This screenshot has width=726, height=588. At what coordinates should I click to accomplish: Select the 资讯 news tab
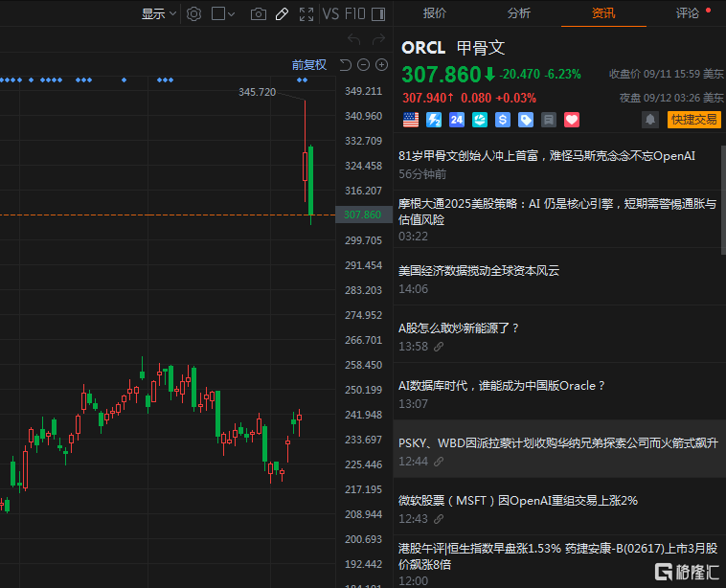[x=603, y=13]
